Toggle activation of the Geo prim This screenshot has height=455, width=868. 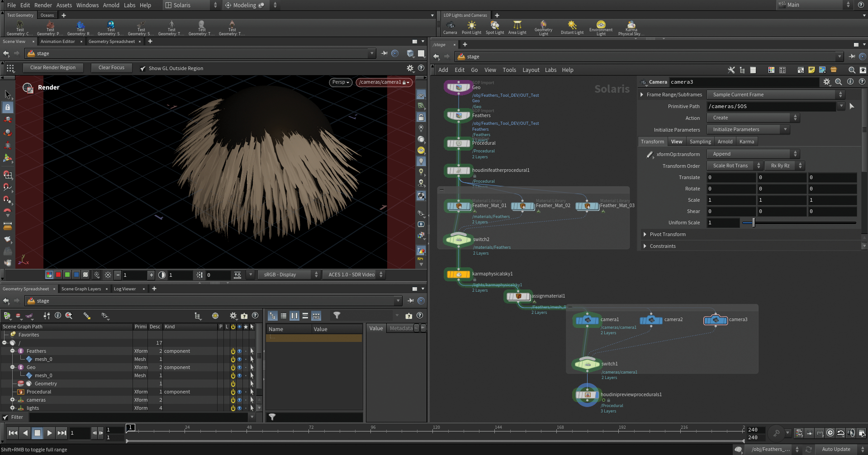233,368
